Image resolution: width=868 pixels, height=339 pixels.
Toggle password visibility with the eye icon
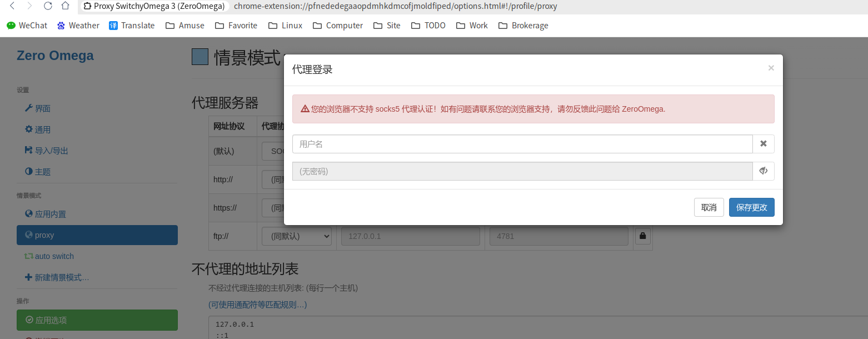[x=764, y=171]
